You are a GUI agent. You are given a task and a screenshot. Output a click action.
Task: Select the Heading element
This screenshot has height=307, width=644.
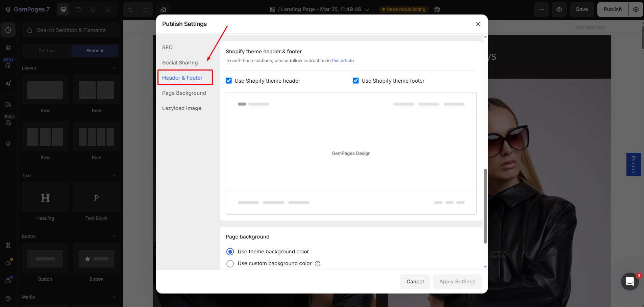click(45, 197)
